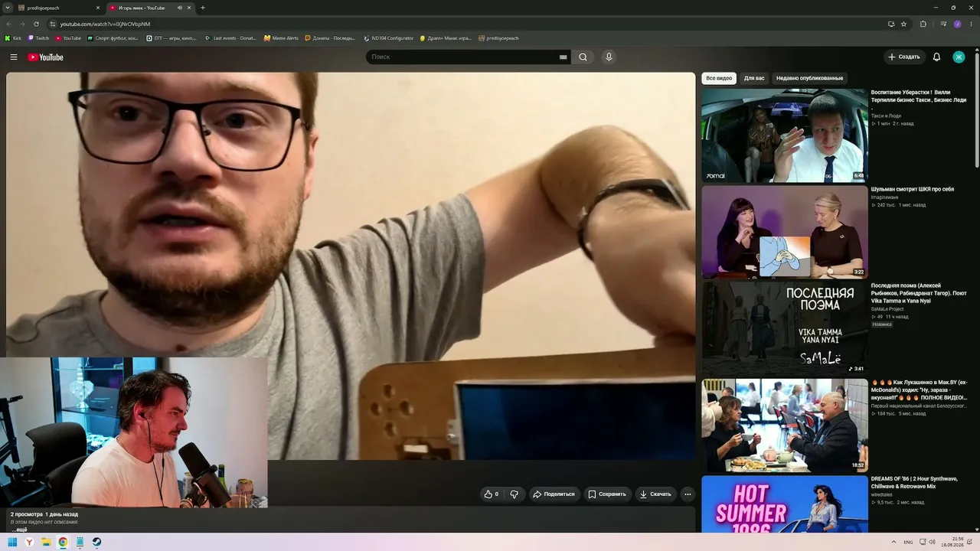Image resolution: width=980 pixels, height=551 pixels.
Task: Open the Meme-Alerts bookmark
Action: click(x=281, y=38)
